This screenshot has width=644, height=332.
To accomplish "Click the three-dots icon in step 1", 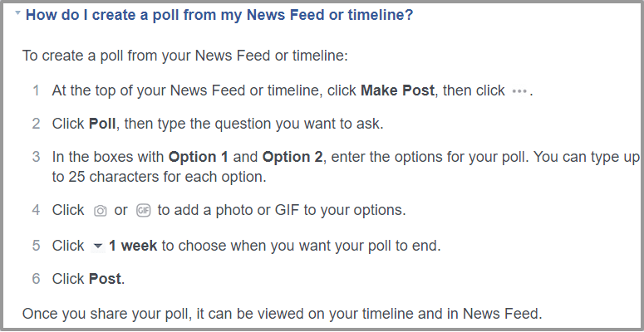I will tap(519, 91).
